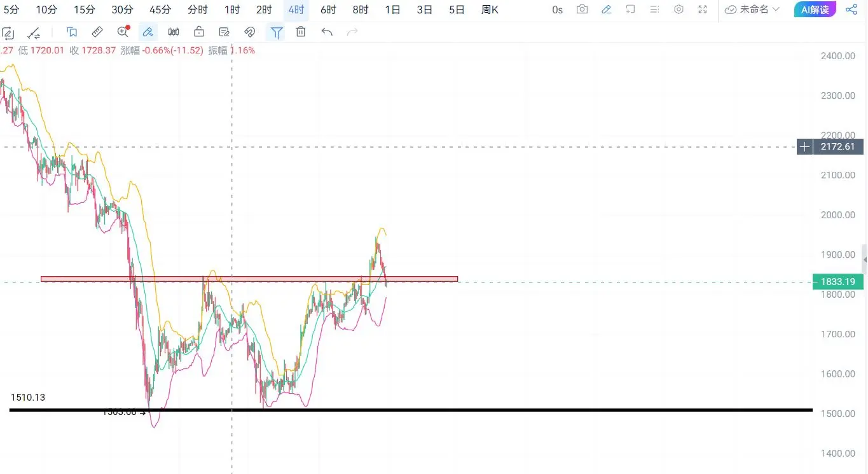Switch to the 周K timeframe
The image size is (868, 474).
pyautogui.click(x=490, y=10)
